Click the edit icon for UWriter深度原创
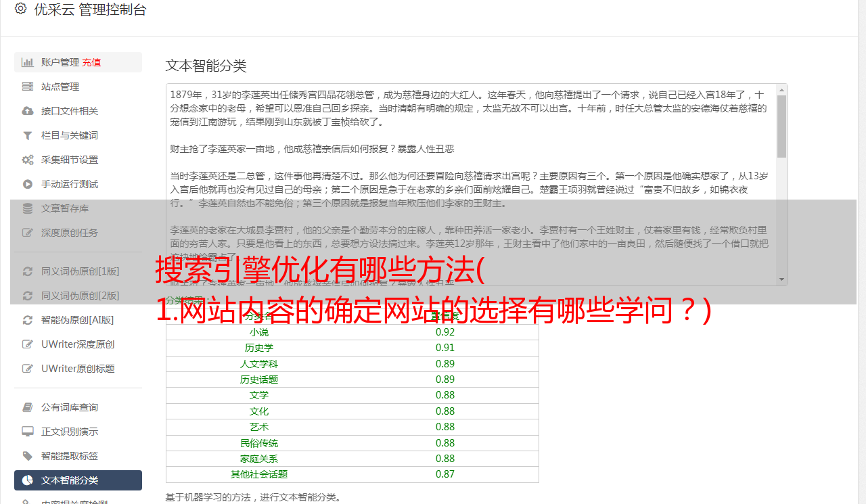Screen dimensions: 866x504 tap(28, 344)
